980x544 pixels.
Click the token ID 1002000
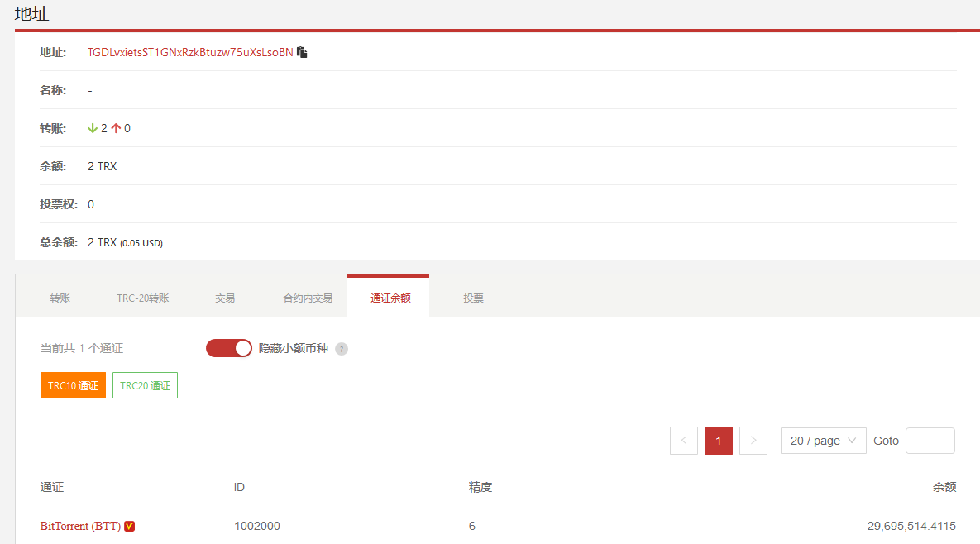(x=257, y=527)
